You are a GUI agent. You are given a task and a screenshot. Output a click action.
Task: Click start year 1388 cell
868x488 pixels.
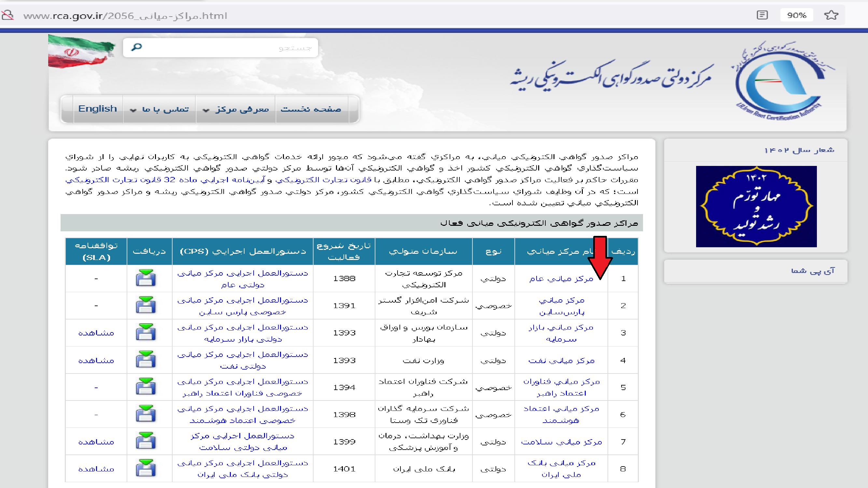(x=344, y=278)
